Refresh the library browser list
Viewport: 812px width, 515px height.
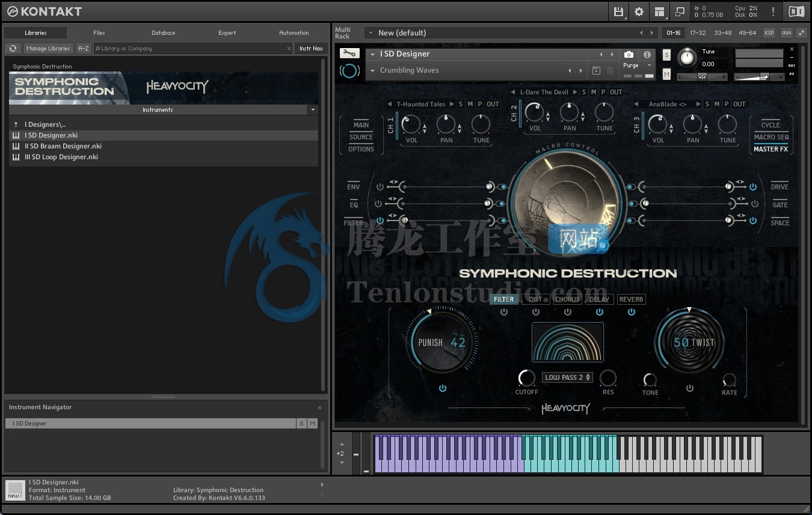tap(13, 49)
